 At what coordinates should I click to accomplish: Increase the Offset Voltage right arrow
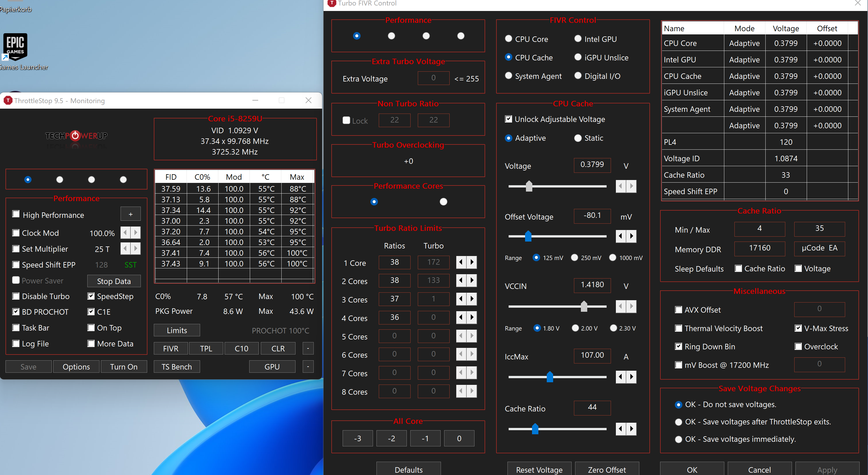click(x=631, y=236)
